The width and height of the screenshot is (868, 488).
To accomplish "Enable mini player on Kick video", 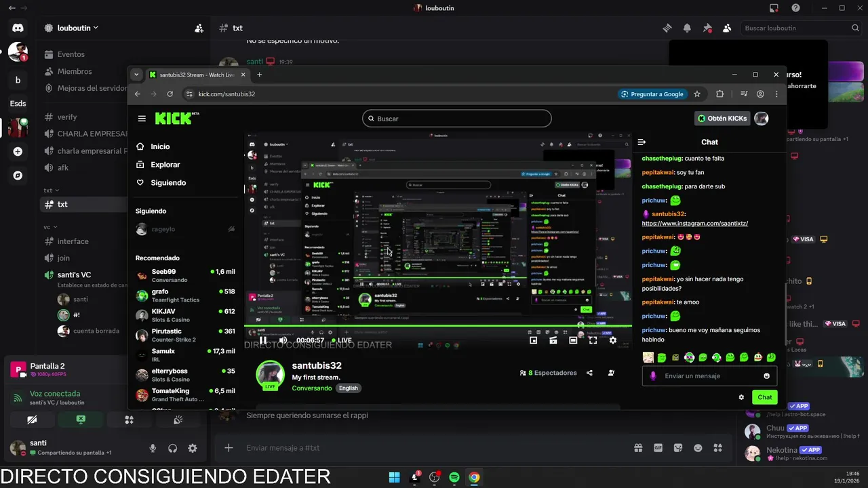I will click(x=534, y=340).
